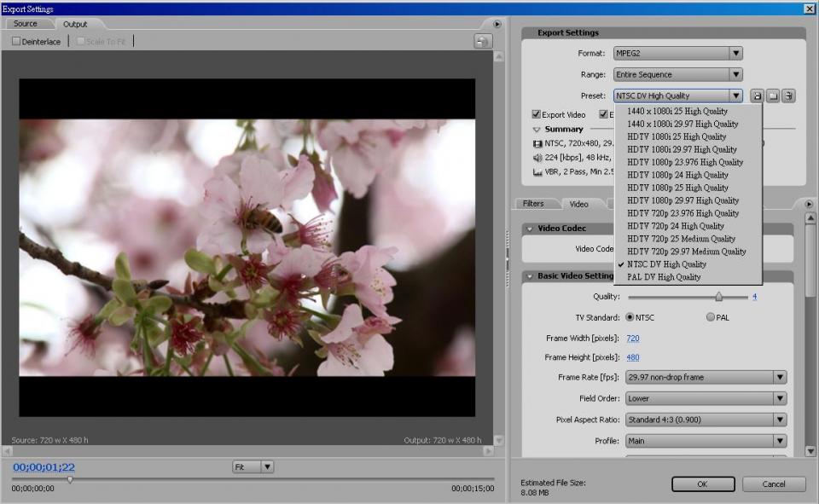The height and width of the screenshot is (504, 819).
Task: Collapse the Summary section triangle
Action: click(537, 130)
